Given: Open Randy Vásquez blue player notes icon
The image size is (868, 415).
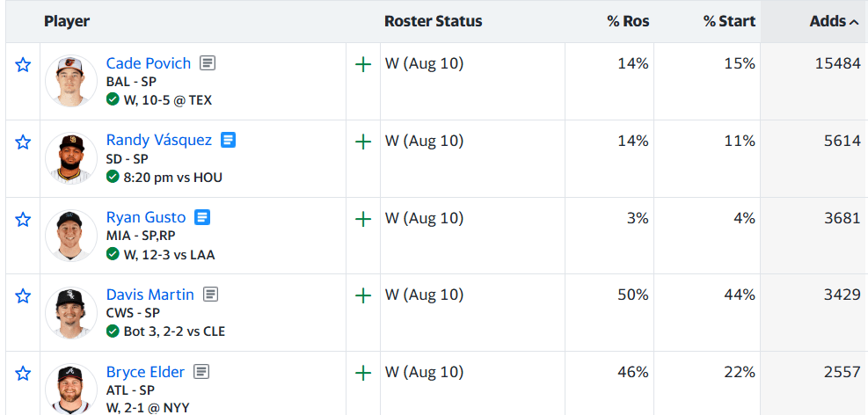Looking at the screenshot, I should click(228, 140).
